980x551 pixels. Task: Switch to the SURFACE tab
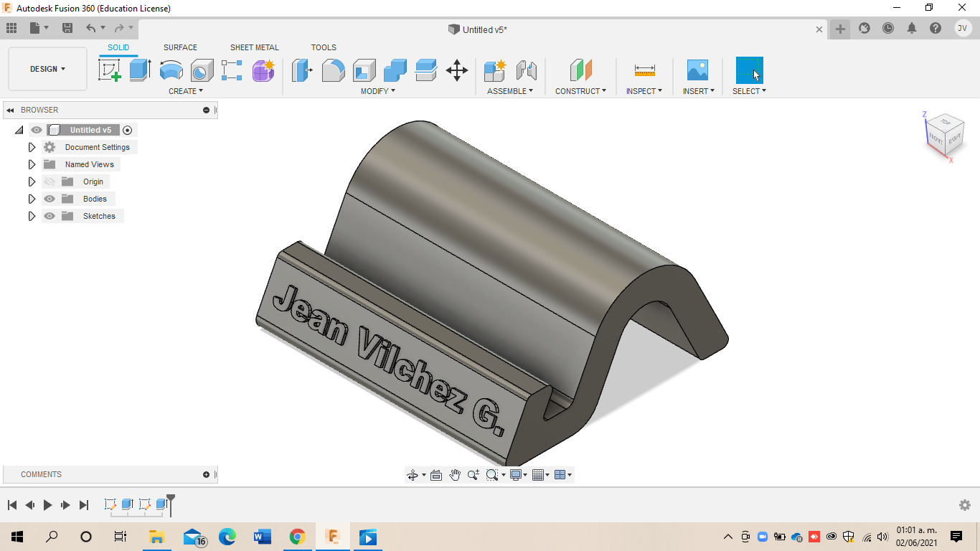(180, 47)
